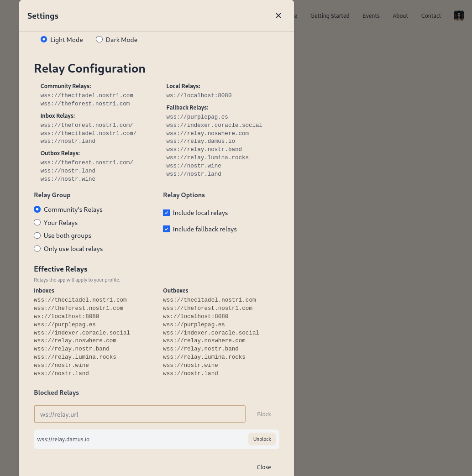Open Getting Started menu item
This screenshot has height=476, width=472.
coord(330,16)
